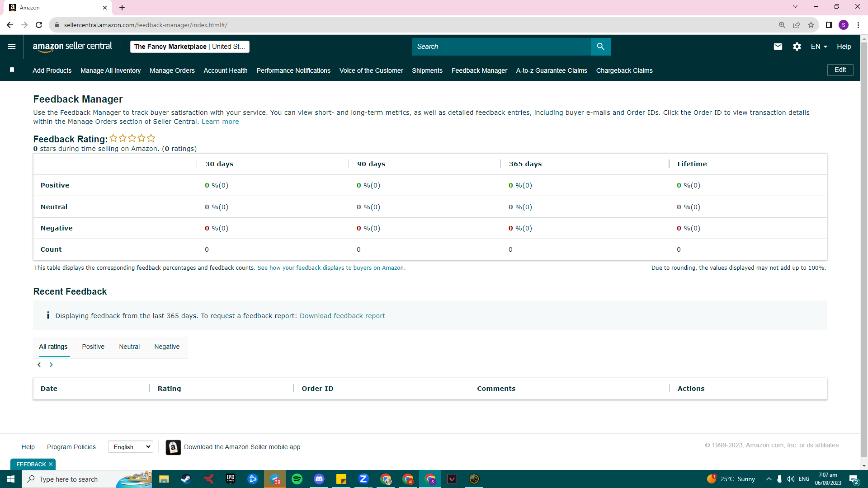Open the English language select box
Viewport: 868px width, 488px height.
point(131,447)
